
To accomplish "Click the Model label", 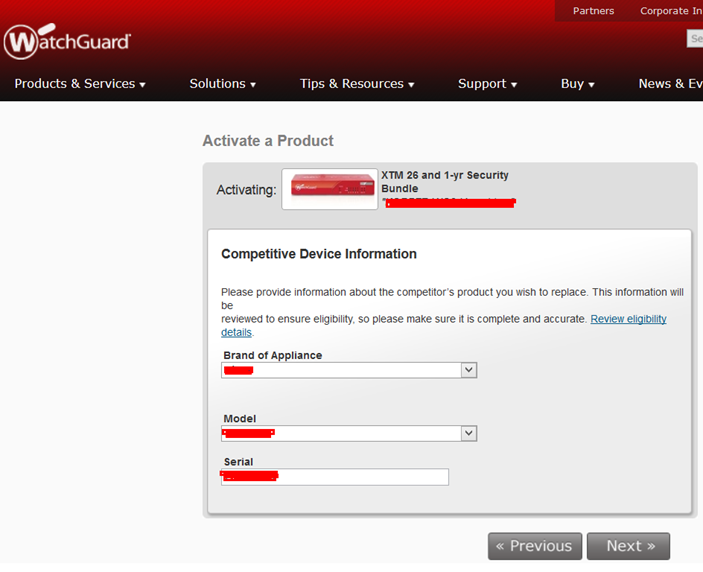I will [x=239, y=418].
